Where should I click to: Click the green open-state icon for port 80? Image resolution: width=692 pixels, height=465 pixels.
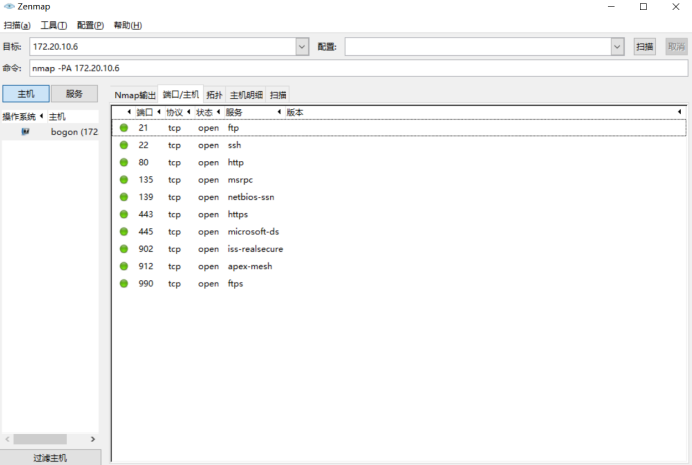click(x=124, y=162)
